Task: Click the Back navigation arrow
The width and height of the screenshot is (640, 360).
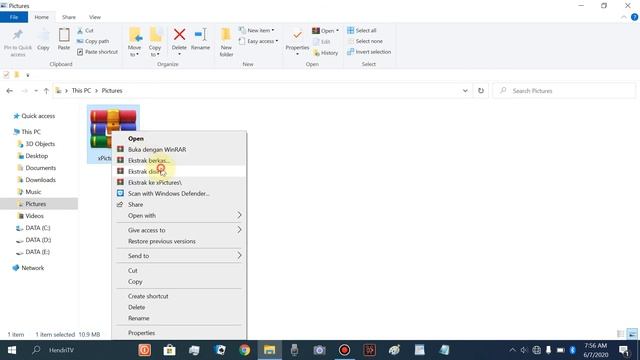Action: coord(9,91)
